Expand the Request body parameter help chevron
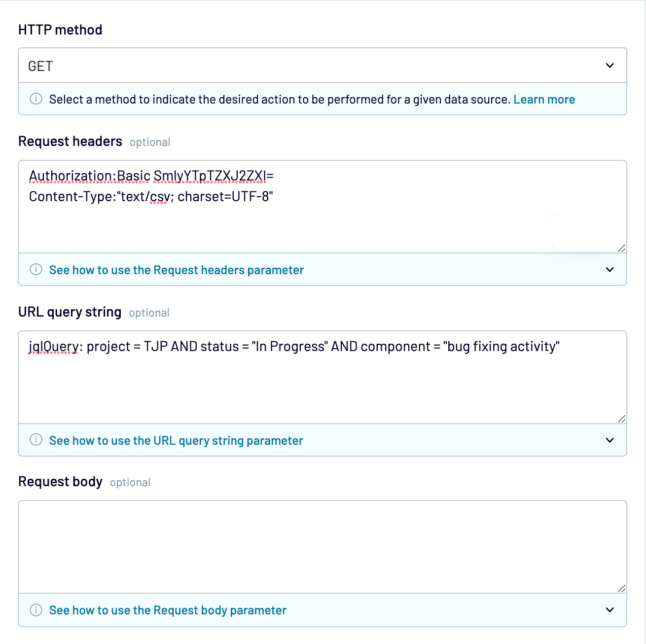Viewport: 646px width, 644px height. tap(610, 610)
